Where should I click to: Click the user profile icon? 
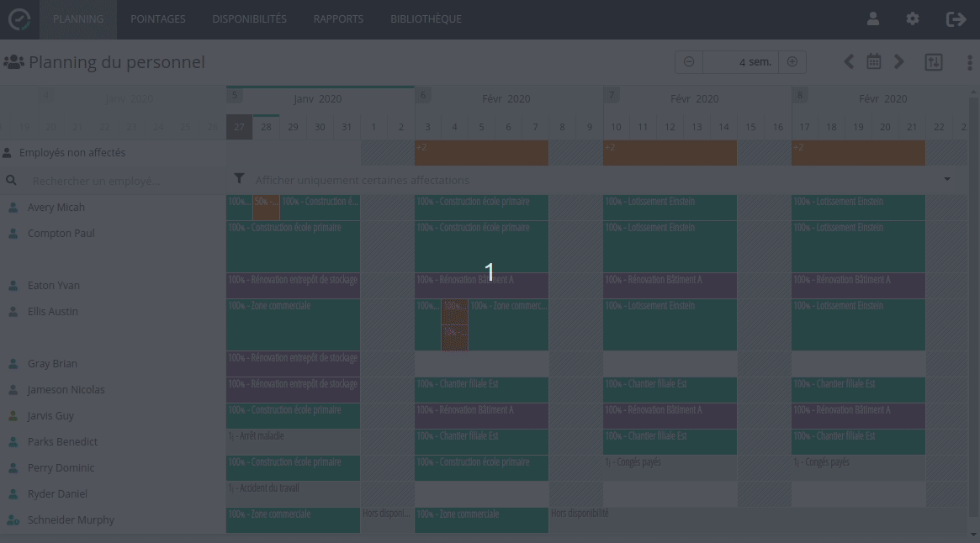coord(873,18)
